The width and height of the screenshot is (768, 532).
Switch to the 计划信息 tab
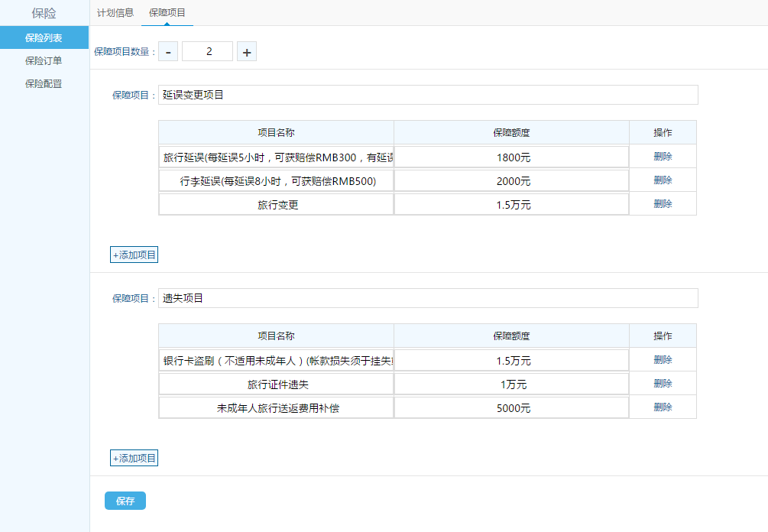[115, 13]
